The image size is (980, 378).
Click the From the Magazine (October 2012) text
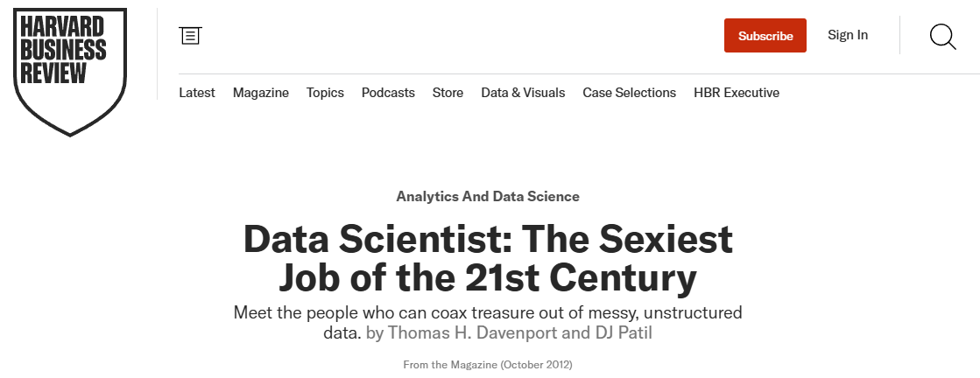(488, 363)
